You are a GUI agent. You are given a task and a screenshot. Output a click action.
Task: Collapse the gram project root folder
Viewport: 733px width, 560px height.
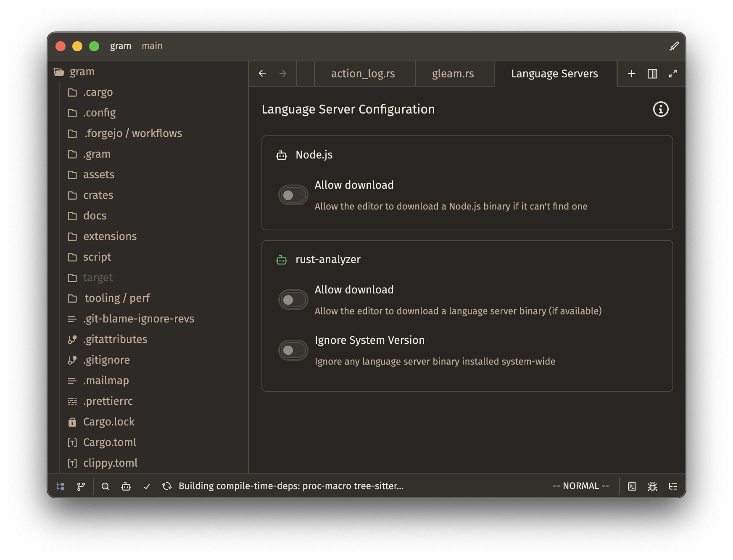point(82,71)
